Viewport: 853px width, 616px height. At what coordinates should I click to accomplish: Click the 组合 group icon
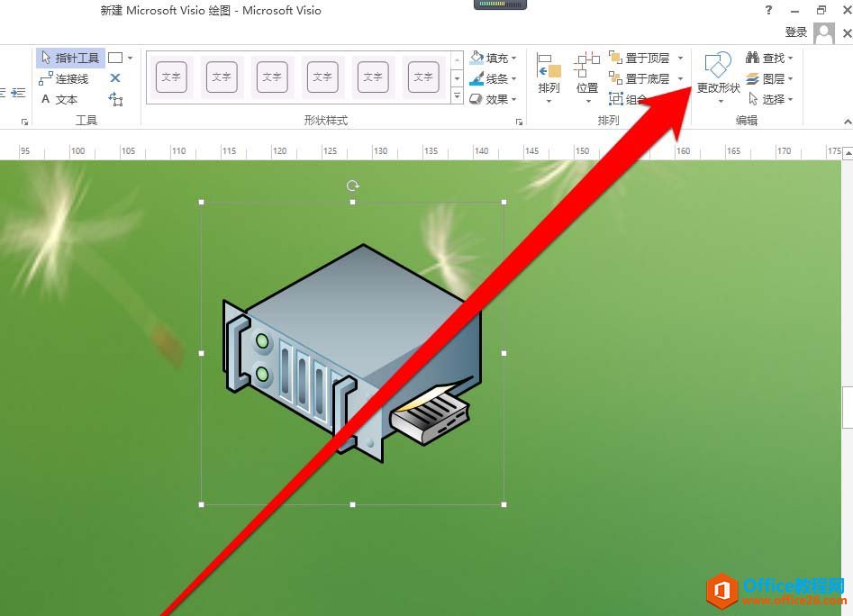(616, 99)
